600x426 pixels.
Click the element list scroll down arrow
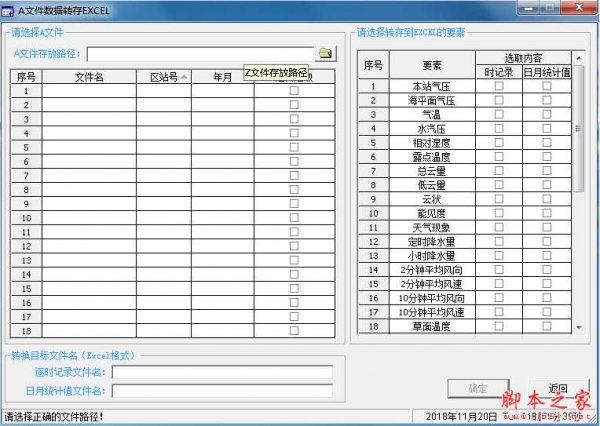coord(579,327)
